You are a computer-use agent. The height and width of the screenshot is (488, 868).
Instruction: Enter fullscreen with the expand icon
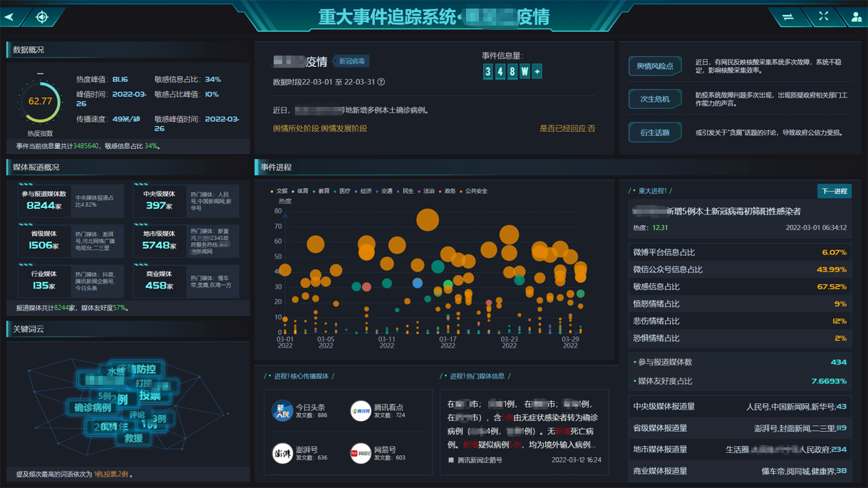(823, 16)
